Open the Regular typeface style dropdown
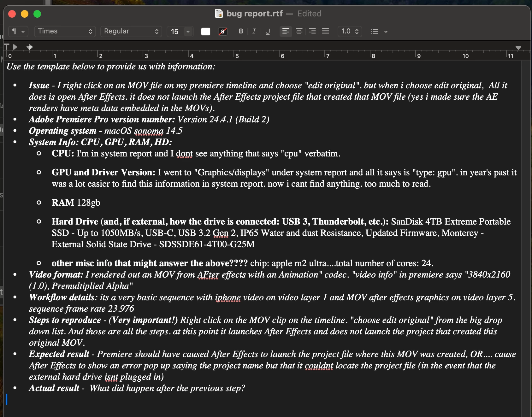This screenshot has width=532, height=417. [131, 31]
